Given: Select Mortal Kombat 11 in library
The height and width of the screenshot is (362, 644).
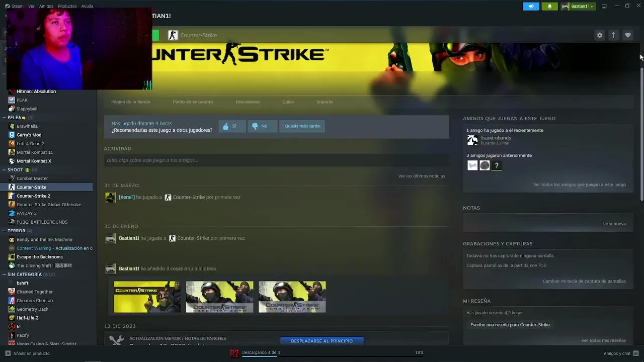Looking at the screenshot, I should pyautogui.click(x=34, y=152).
